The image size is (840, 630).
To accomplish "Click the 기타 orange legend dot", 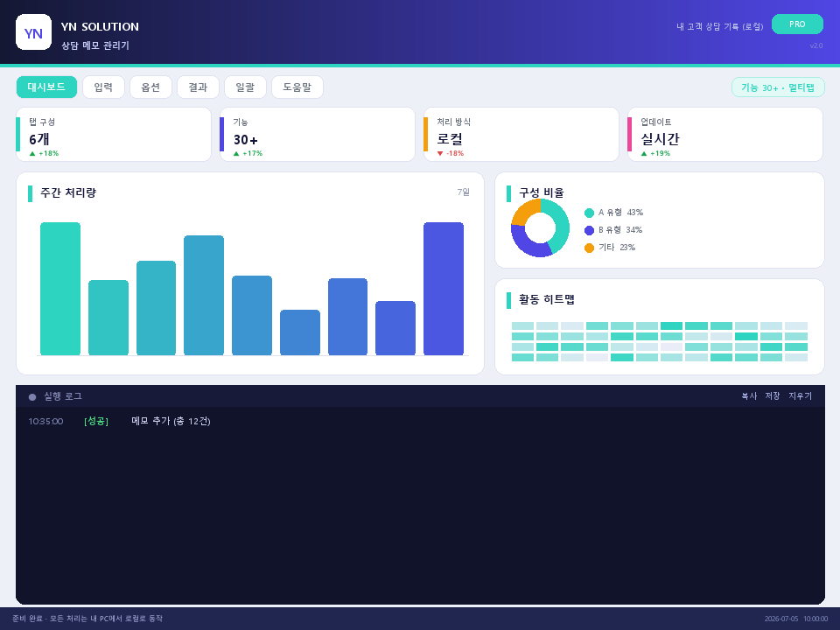I will [x=589, y=248].
